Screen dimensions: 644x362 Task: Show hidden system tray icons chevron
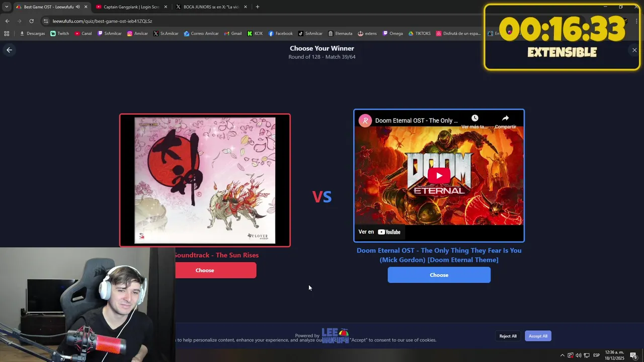point(562,355)
